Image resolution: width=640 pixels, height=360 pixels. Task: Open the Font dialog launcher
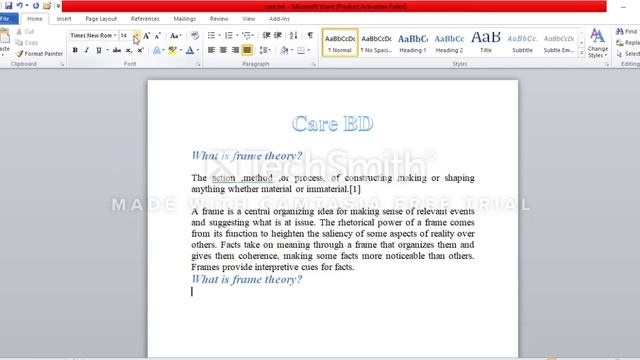coord(198,64)
